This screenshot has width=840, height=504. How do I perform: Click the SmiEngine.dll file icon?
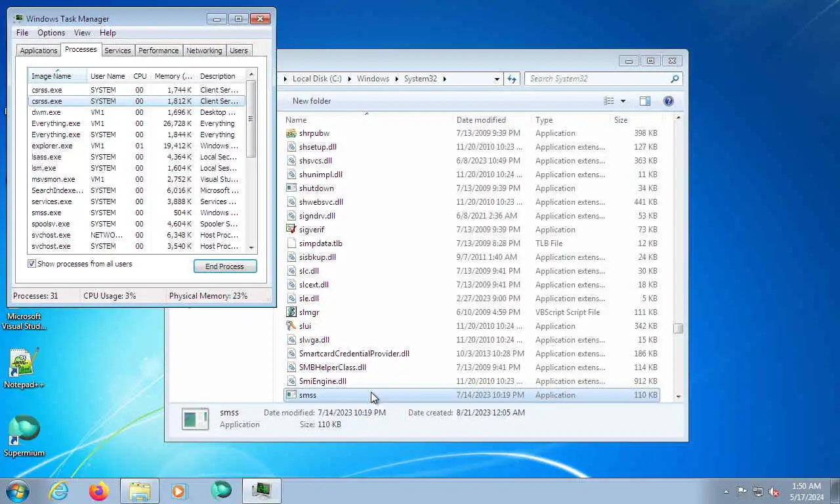coord(292,381)
